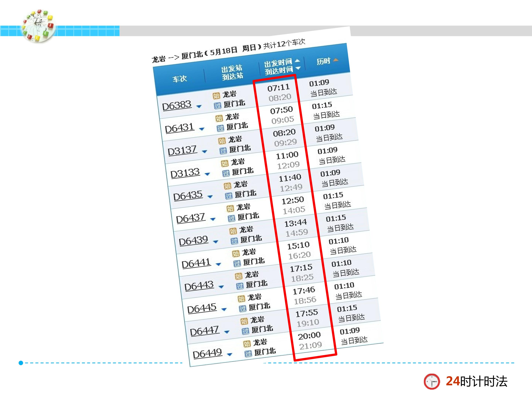Screen dimensions: 532x399
Task: Sort by duration using 历时 orange arrow
Action: 336,60
